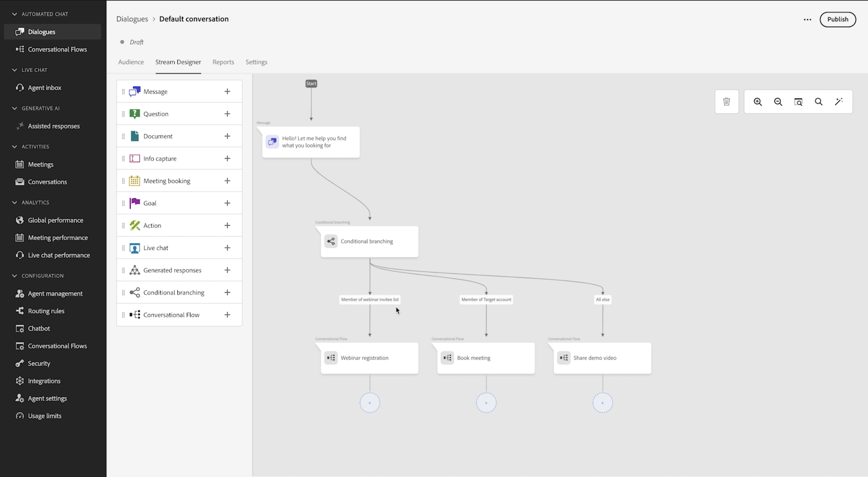Add a Conditional branching node via plus button

click(227, 292)
